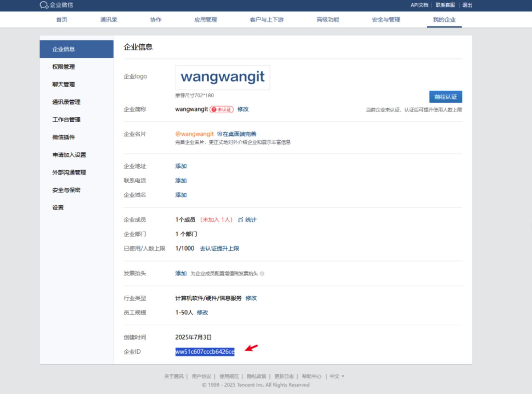Screen dimensions: 532x394
Task: Select 权限管理 in the sidebar
Action: pyautogui.click(x=63, y=67)
